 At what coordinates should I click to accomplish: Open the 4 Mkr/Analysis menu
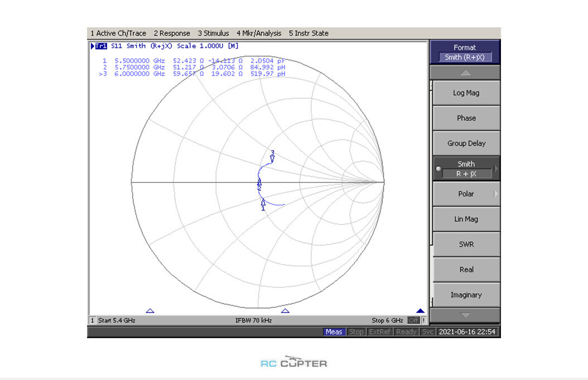click(259, 33)
